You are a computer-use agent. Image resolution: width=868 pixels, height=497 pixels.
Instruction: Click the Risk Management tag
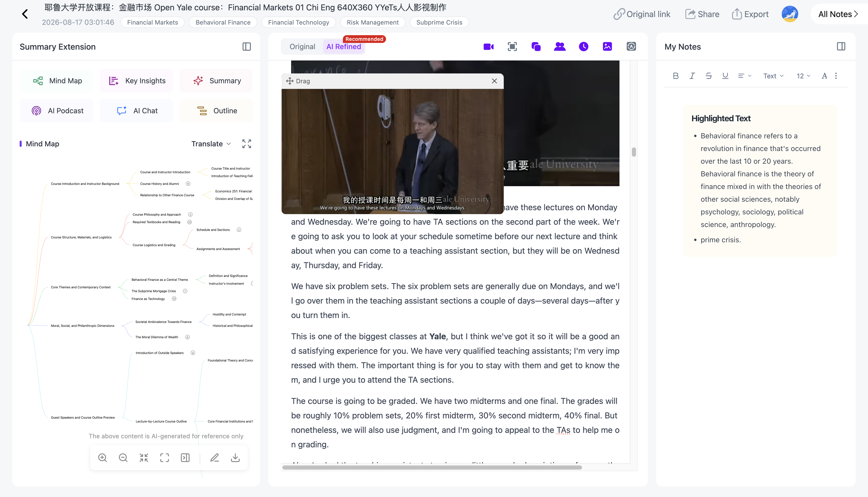click(373, 22)
